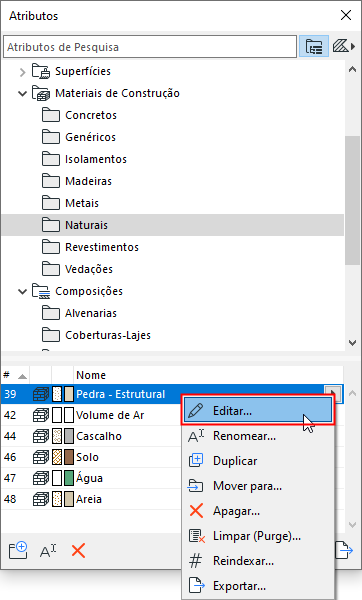Click the red delete X in bottom toolbar
This screenshot has height=600, width=362.
click(x=78, y=551)
